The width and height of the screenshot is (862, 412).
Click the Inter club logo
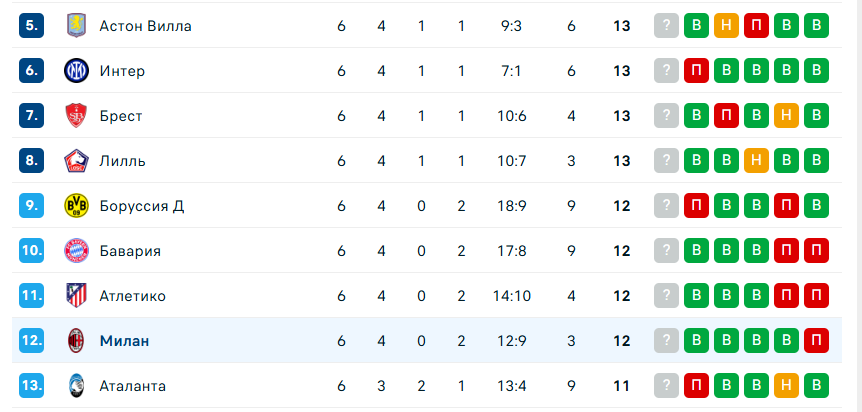(75, 71)
